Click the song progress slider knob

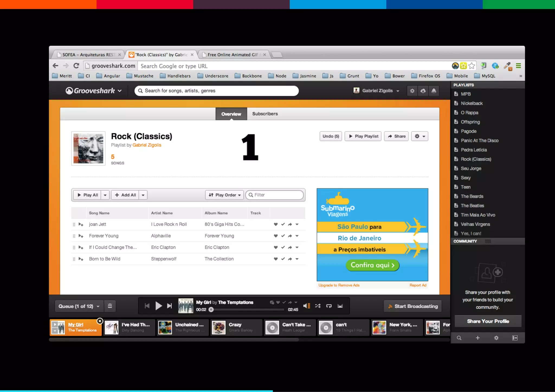(211, 310)
